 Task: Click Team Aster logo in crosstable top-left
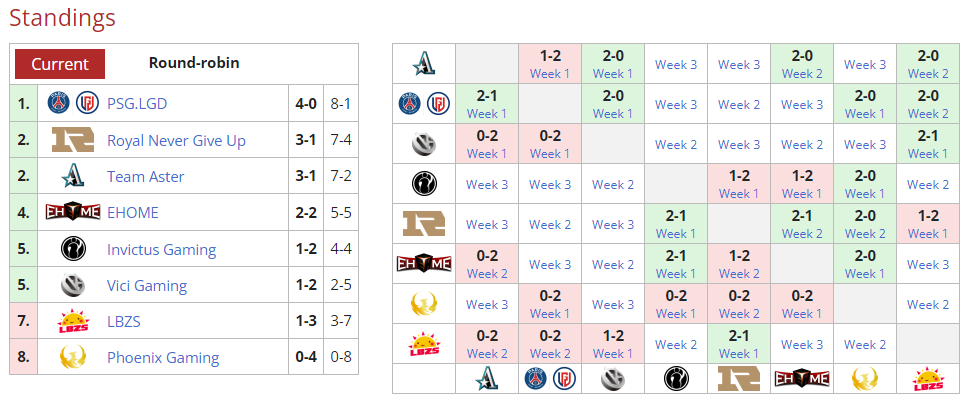point(424,64)
